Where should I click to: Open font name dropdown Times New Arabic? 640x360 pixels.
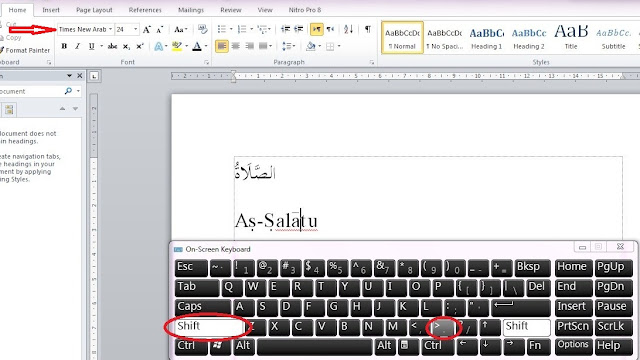110,29
